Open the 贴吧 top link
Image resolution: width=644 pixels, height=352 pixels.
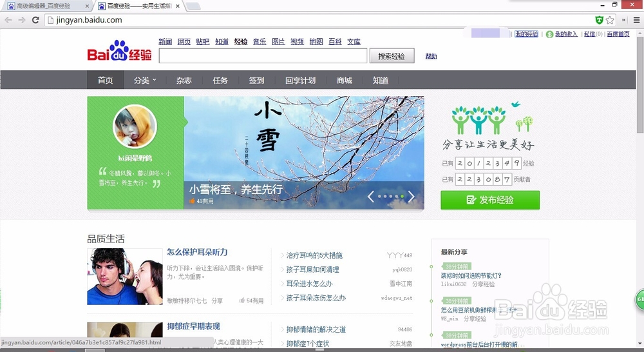click(202, 41)
